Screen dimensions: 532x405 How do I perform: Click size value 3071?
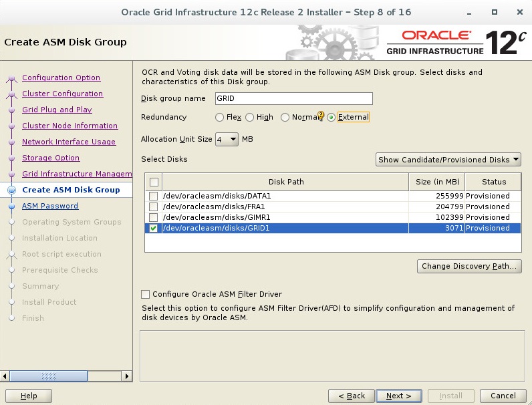coord(454,228)
